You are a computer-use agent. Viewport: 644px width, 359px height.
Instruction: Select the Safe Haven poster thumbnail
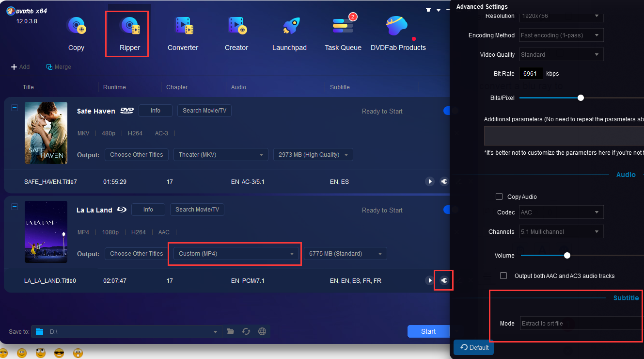46,133
